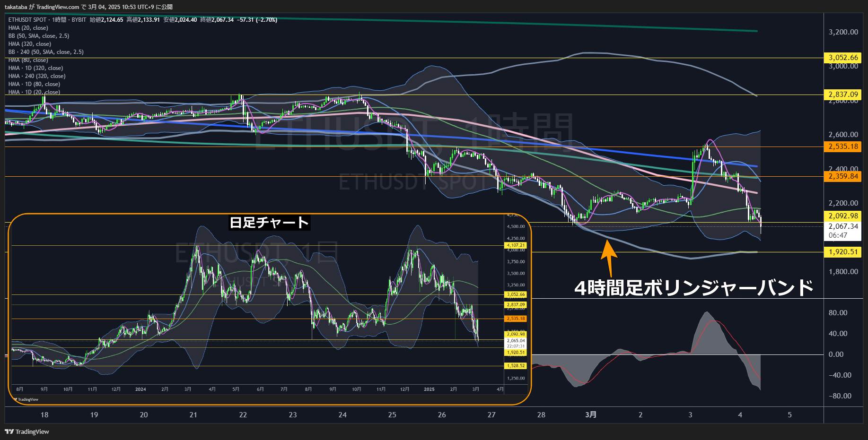Viewport: 868px width, 440px height.
Task: Click the 3,200.00 price scale value
Action: (843, 32)
